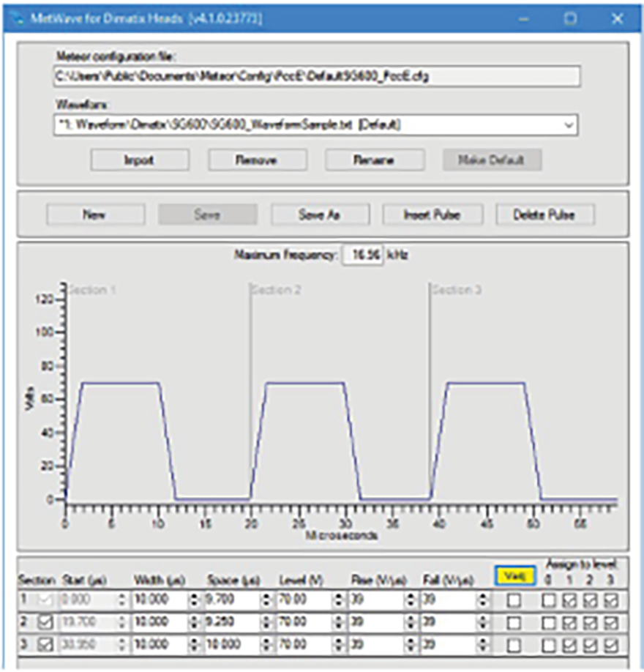Click the Rise stepper arrows for section 2
644x672 pixels.
click(x=411, y=622)
